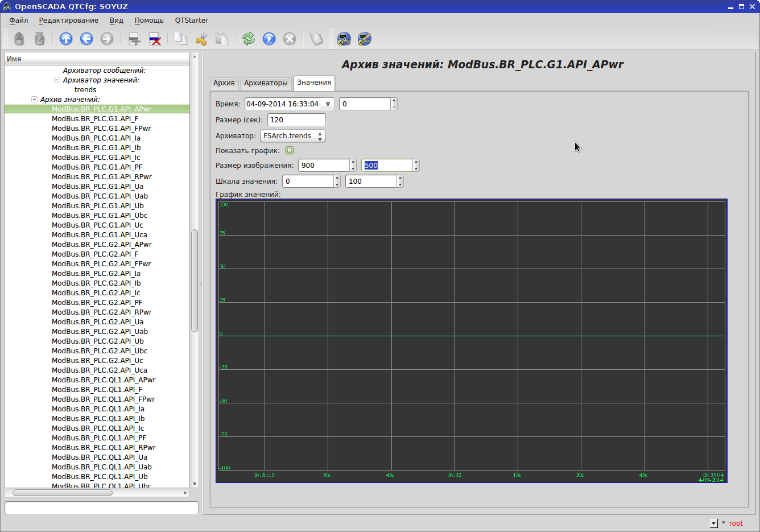Click the Copy item toolbar icon
Screen dimensions: 760x532
point(181,39)
